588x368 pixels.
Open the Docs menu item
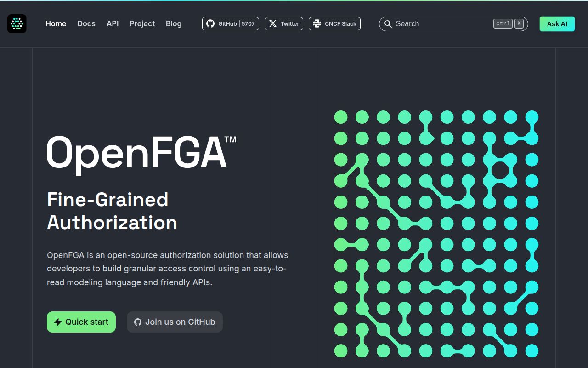86,23
